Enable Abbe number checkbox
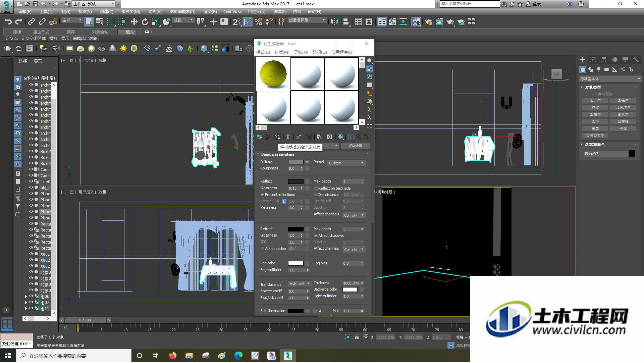This screenshot has width=644, height=363. pos(262,249)
